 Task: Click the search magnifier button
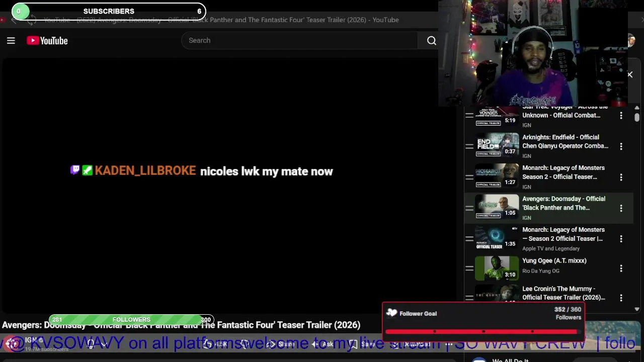431,41
